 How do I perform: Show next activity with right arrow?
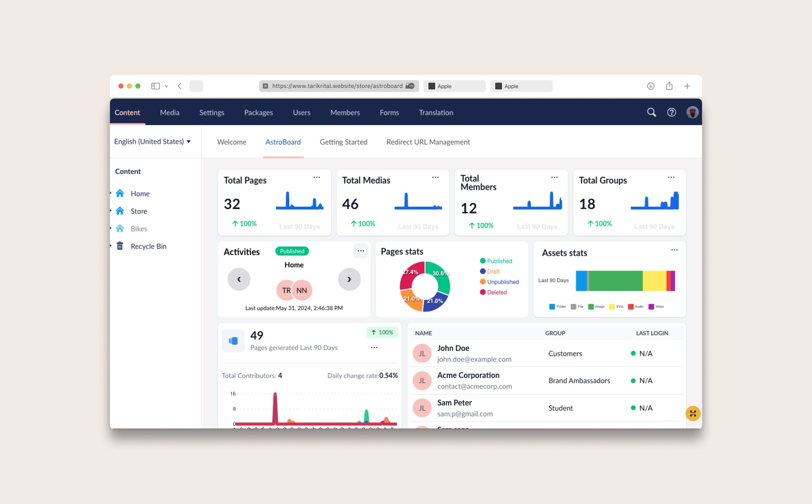pyautogui.click(x=349, y=279)
